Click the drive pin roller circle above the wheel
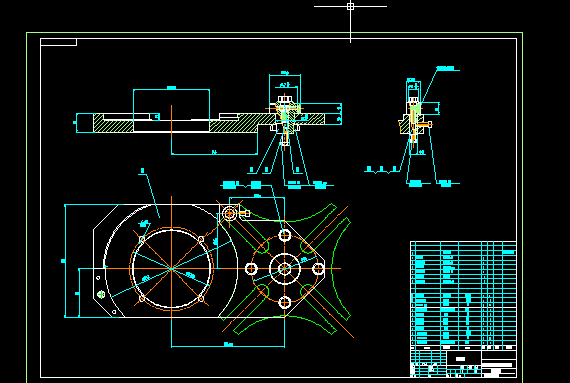Image resolution: width=570 pixels, height=383 pixels. pos(230,213)
